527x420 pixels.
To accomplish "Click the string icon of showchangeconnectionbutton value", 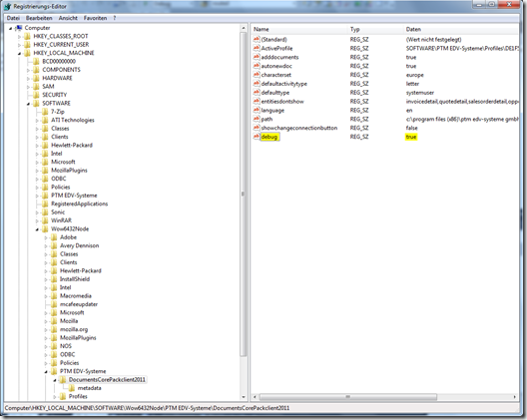I will pos(257,128).
